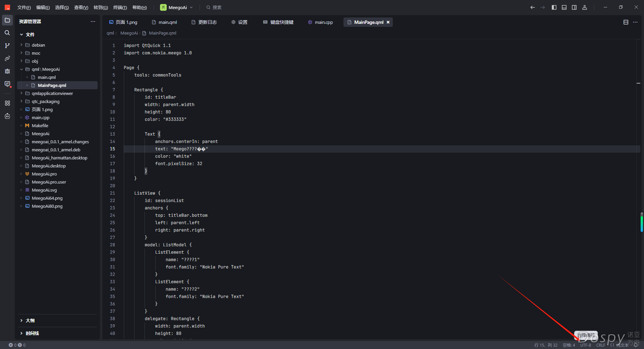Open the 查看(V) menu

tap(81, 7)
